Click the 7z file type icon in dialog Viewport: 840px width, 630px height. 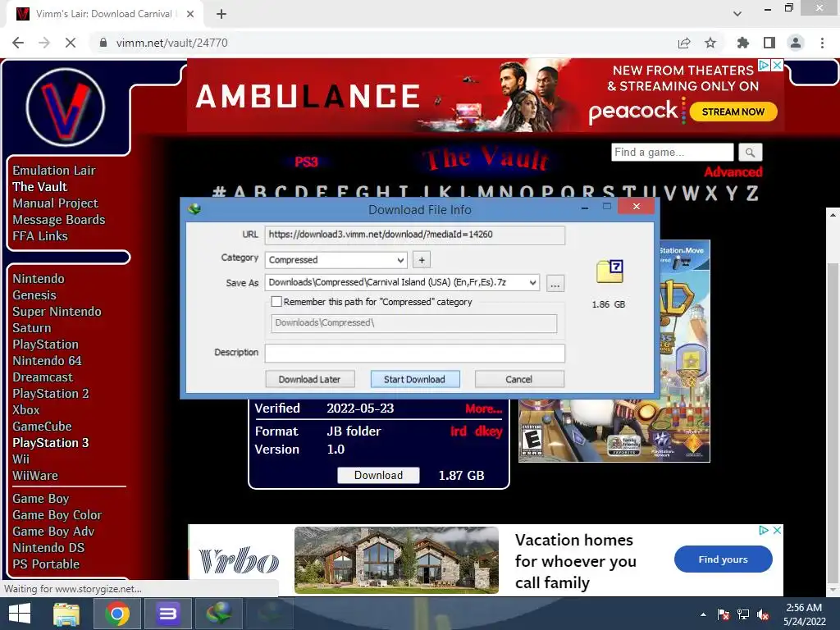click(609, 272)
